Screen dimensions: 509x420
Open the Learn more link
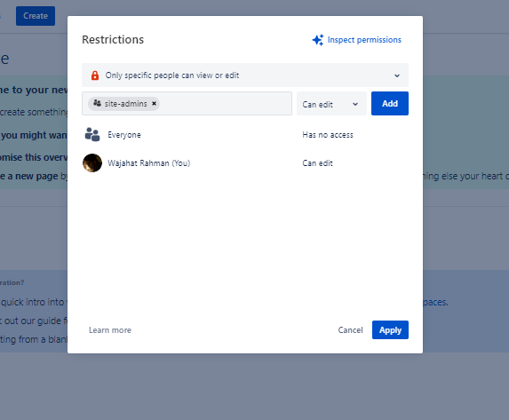pyautogui.click(x=110, y=330)
